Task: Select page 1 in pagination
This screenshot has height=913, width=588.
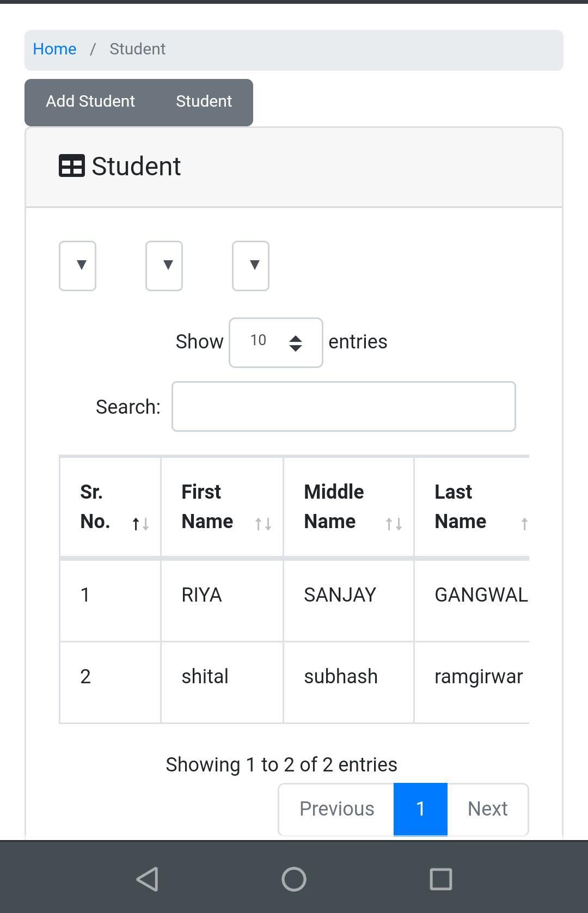Action: (x=420, y=809)
